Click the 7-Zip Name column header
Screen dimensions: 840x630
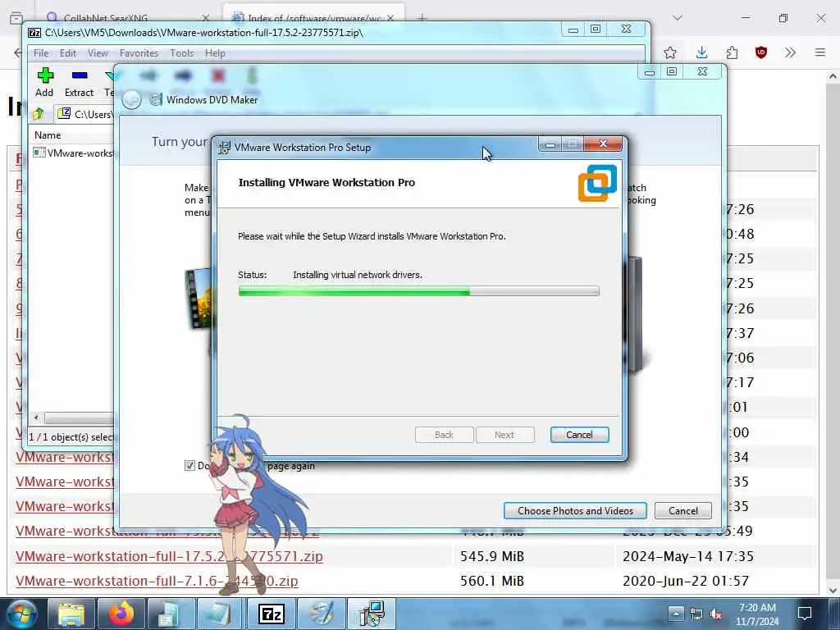[48, 135]
